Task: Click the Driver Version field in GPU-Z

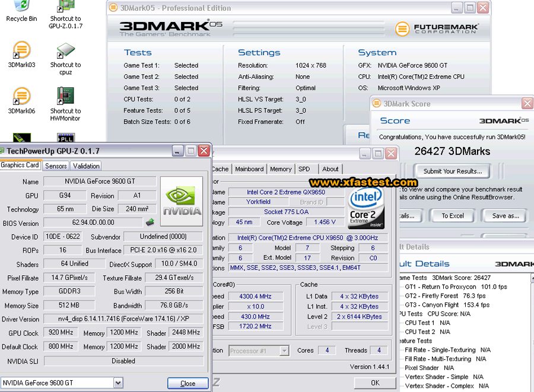Action: [123, 319]
